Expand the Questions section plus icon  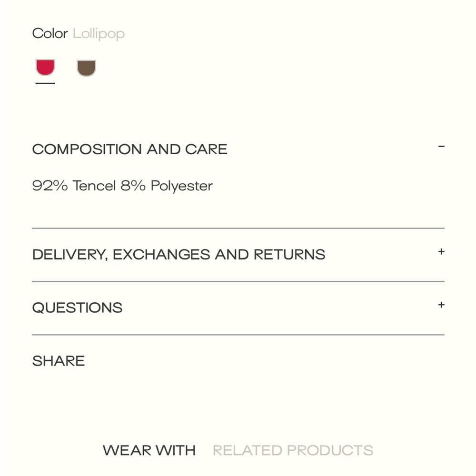(441, 305)
